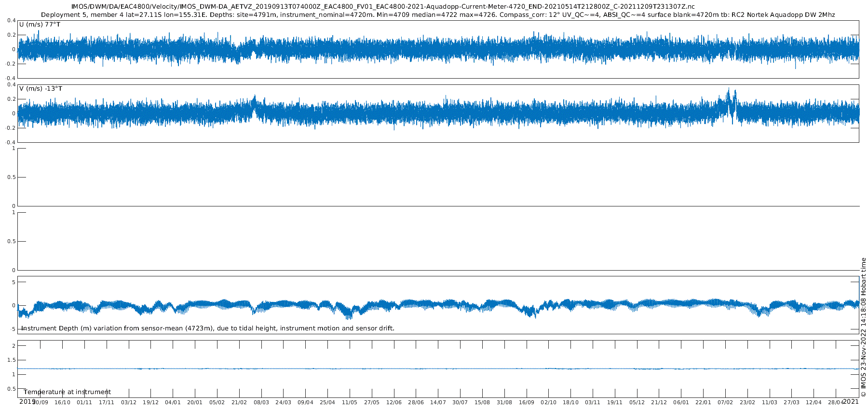Click the 18/10 date tick label
Viewport: 868px width, 410px height.
click(570, 402)
